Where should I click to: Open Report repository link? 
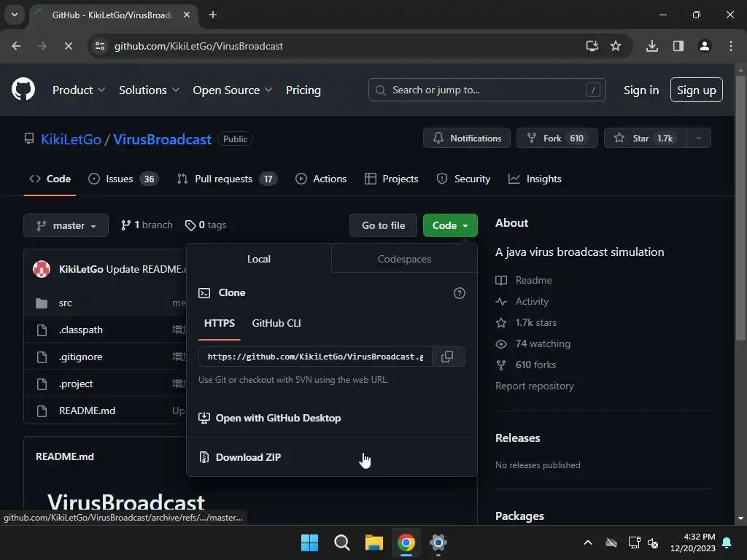coord(535,386)
